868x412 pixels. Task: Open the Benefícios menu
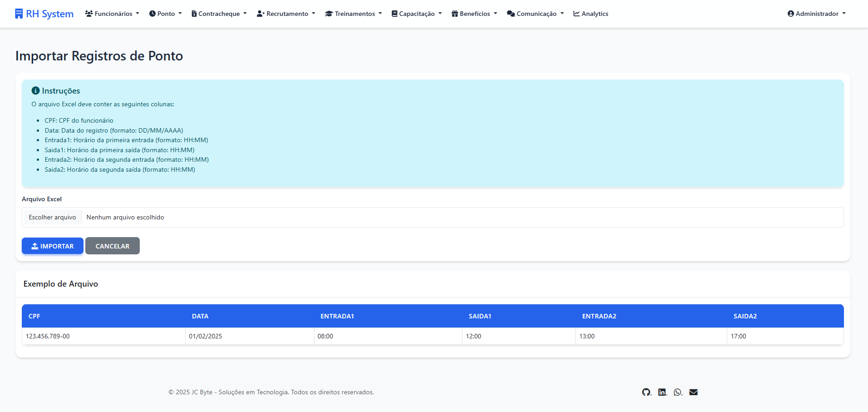(x=474, y=14)
